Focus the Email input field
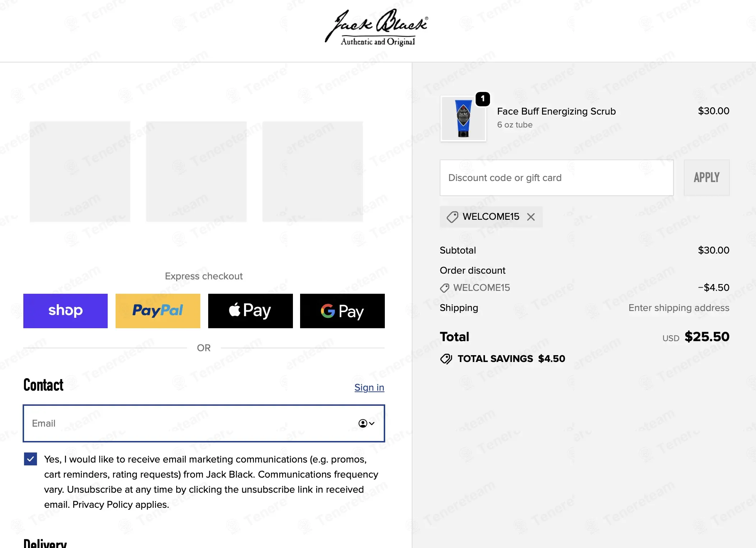 tap(204, 423)
